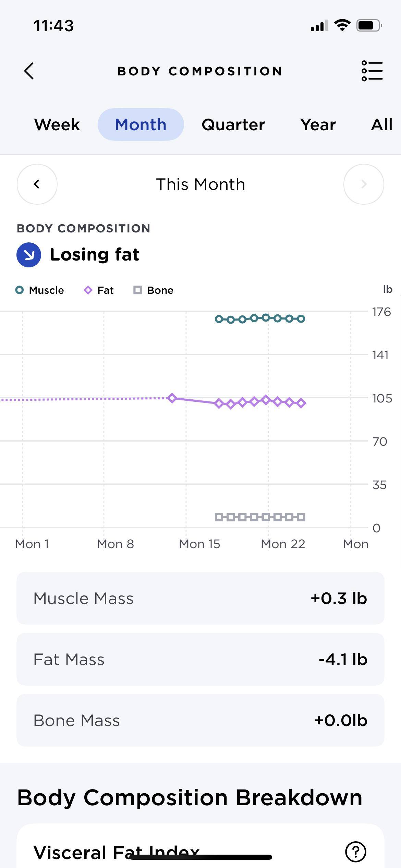The image size is (401, 868).
Task: Switch to the Quarter view
Action: pos(233,124)
